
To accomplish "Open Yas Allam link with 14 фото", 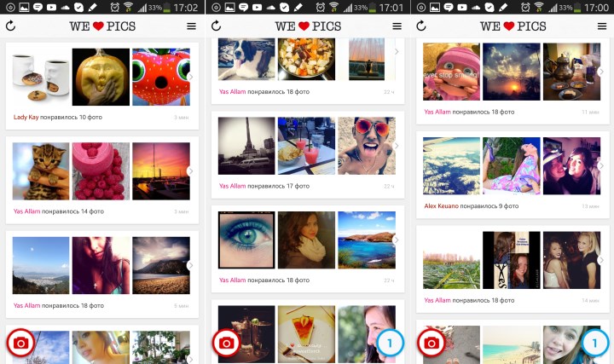I will coord(26,211).
